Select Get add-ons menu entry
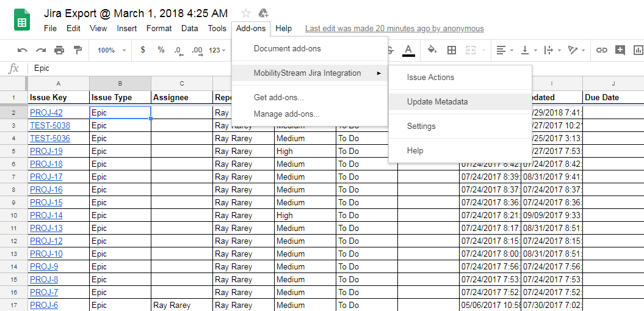This screenshot has height=311, width=644. [278, 97]
